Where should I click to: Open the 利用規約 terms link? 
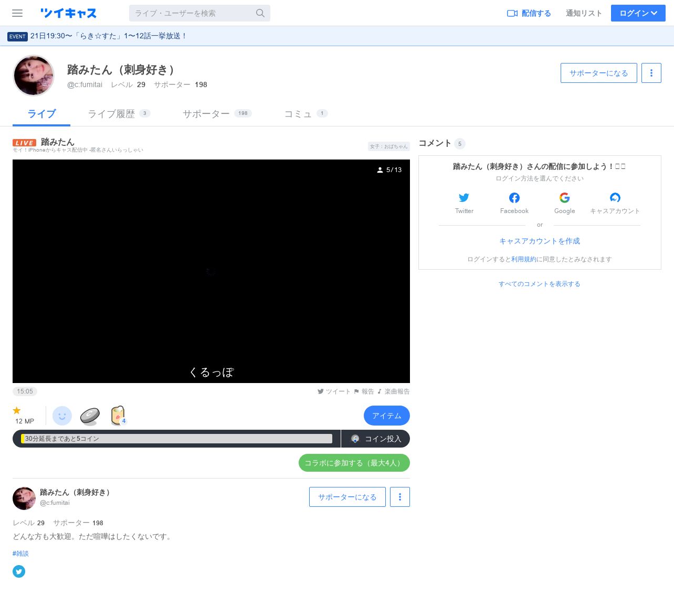pyautogui.click(x=524, y=259)
